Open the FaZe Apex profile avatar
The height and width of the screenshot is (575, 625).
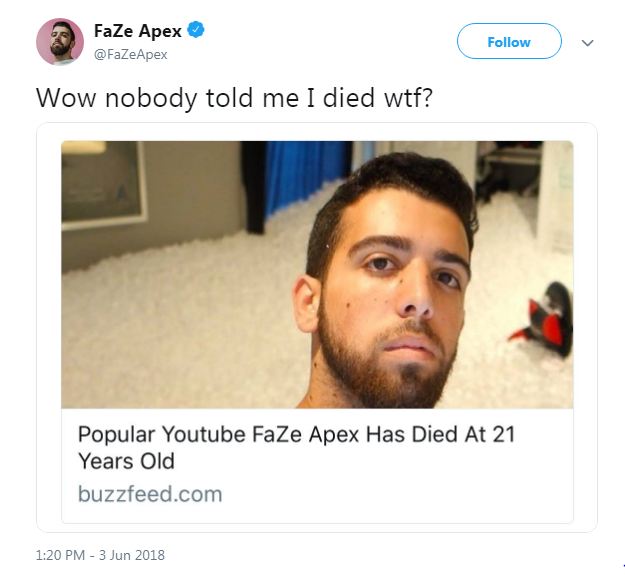pos(60,41)
